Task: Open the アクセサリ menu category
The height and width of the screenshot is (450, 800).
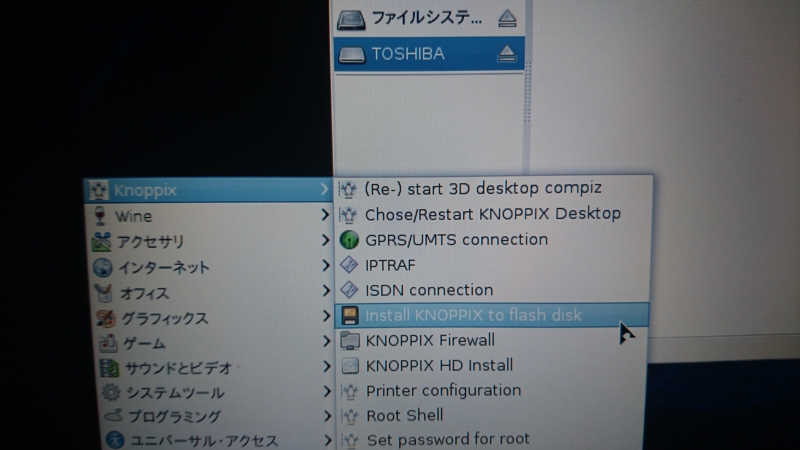Action: coord(211,241)
